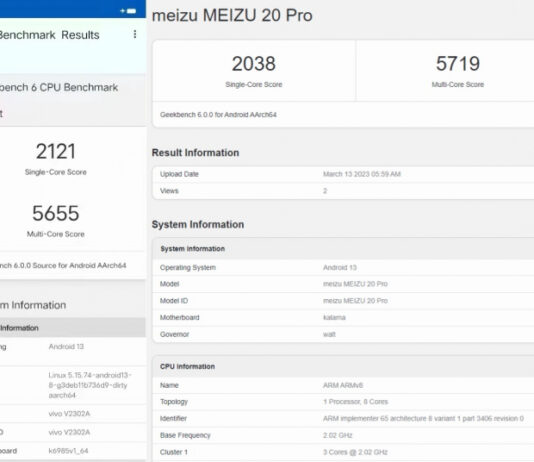Click the upload date 'March 13 2023 05:59 AM'
This screenshot has height=462, width=534.
(x=362, y=174)
